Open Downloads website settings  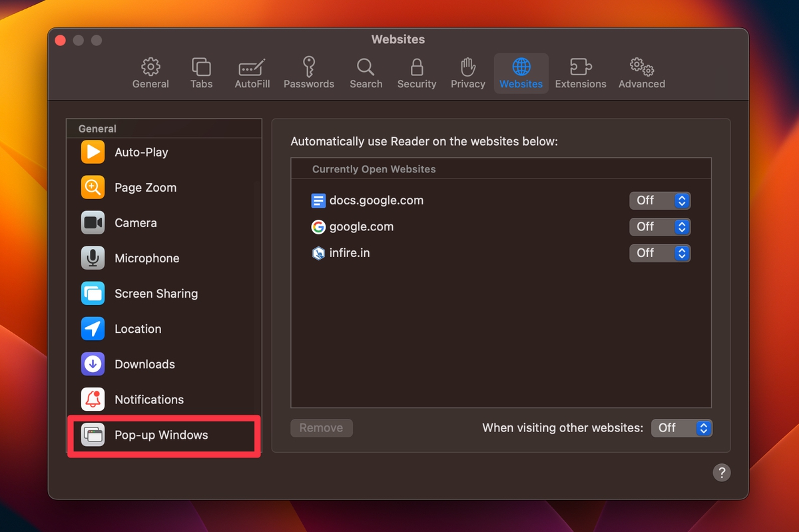(92, 364)
